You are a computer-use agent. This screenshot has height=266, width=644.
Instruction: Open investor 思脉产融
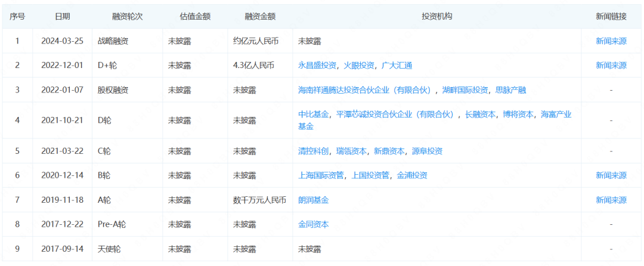point(510,90)
